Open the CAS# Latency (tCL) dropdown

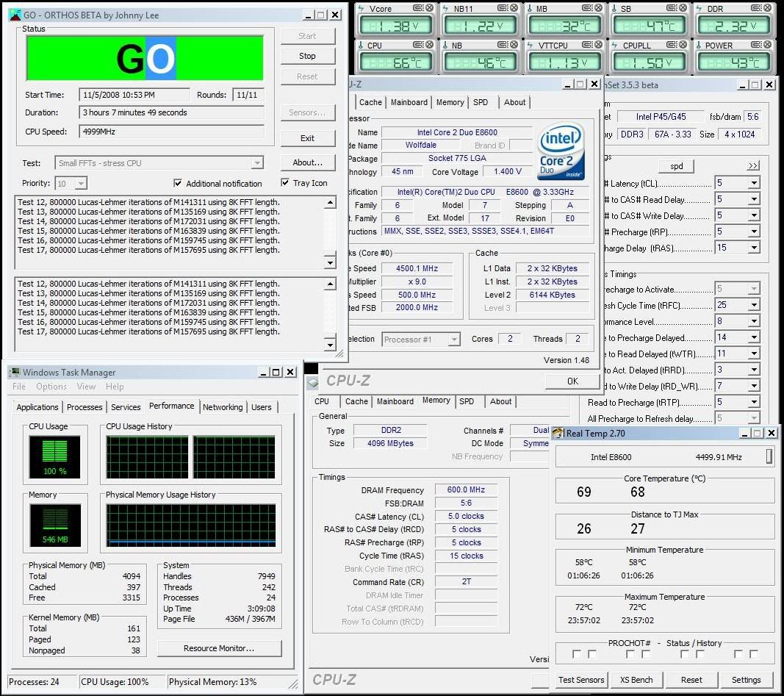tap(753, 183)
